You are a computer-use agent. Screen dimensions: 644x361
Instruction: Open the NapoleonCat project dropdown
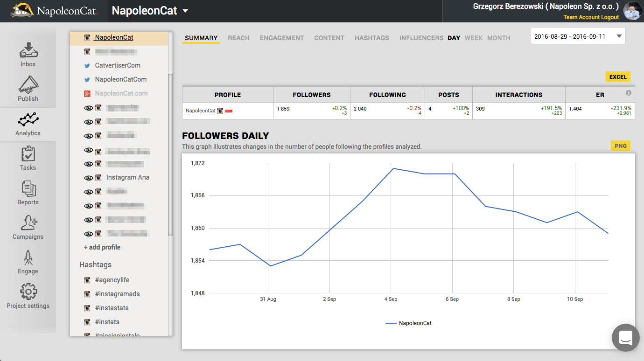150,11
